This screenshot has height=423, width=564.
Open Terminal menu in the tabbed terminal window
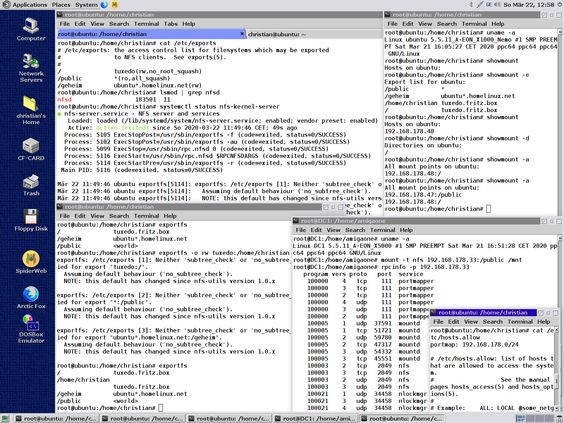pos(146,24)
